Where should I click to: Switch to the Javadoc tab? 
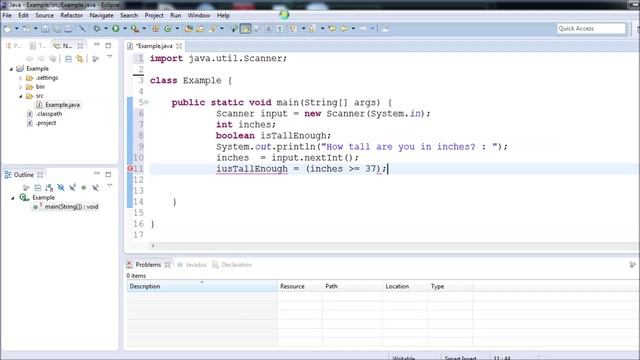point(192,265)
